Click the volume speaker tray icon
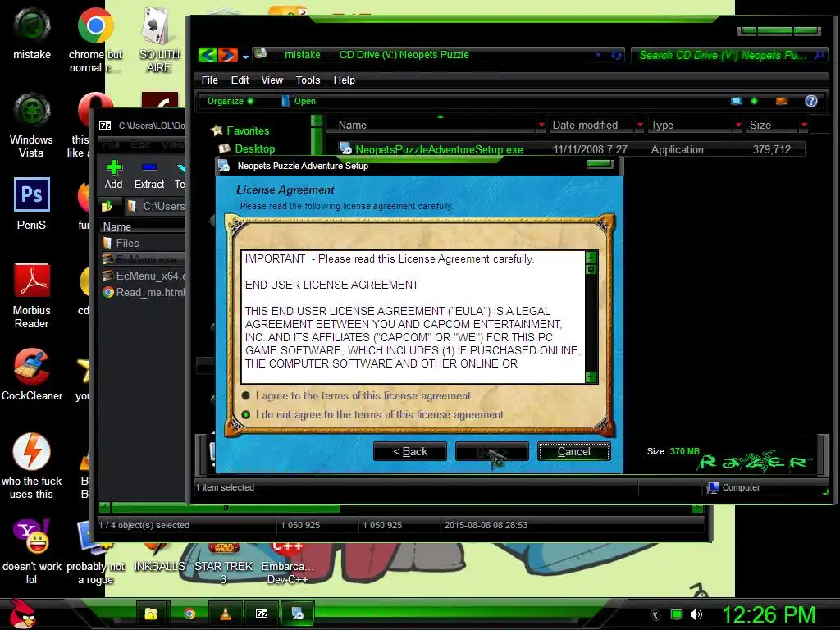Image resolution: width=840 pixels, height=630 pixels. tap(696, 614)
